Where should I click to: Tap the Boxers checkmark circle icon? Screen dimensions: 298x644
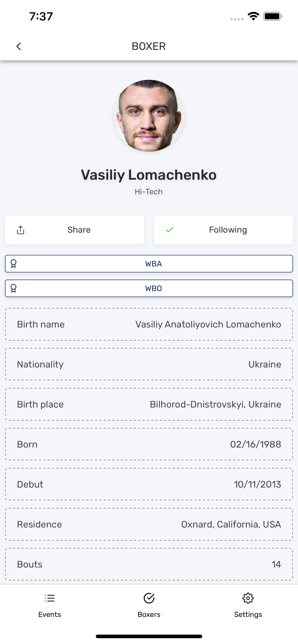(149, 598)
